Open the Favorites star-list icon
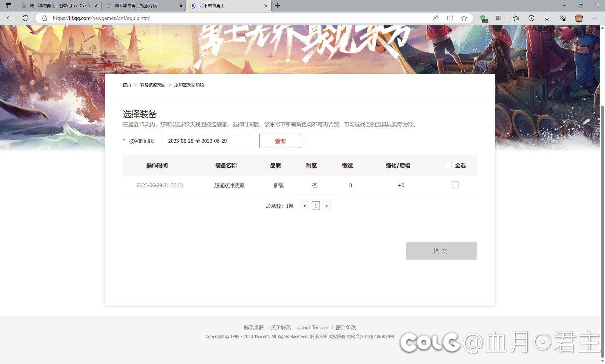This screenshot has width=605, height=364. (516, 18)
